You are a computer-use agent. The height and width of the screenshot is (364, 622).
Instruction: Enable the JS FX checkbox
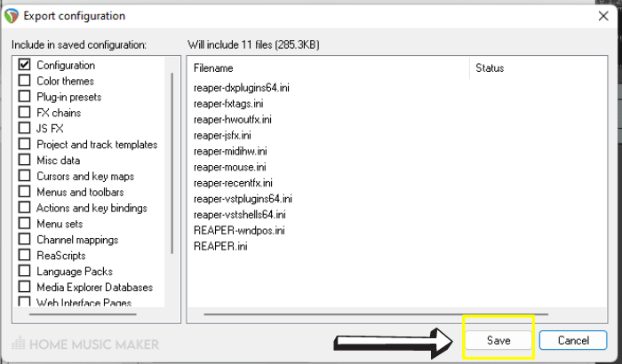(25, 128)
